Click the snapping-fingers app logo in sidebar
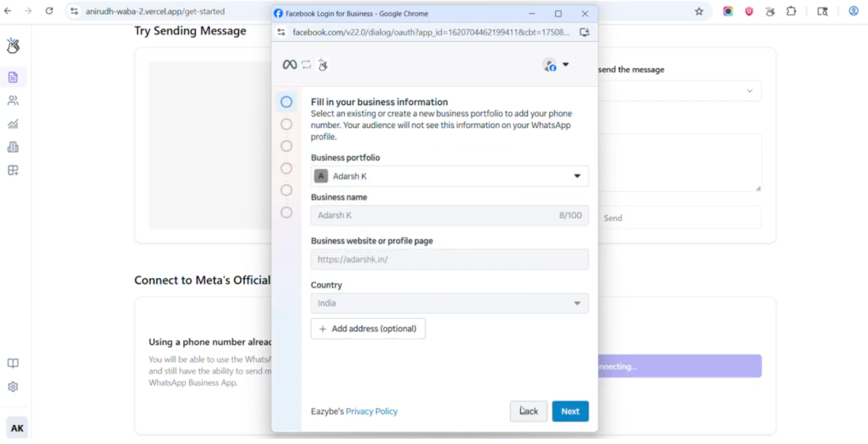The height and width of the screenshot is (444, 868). (x=13, y=45)
